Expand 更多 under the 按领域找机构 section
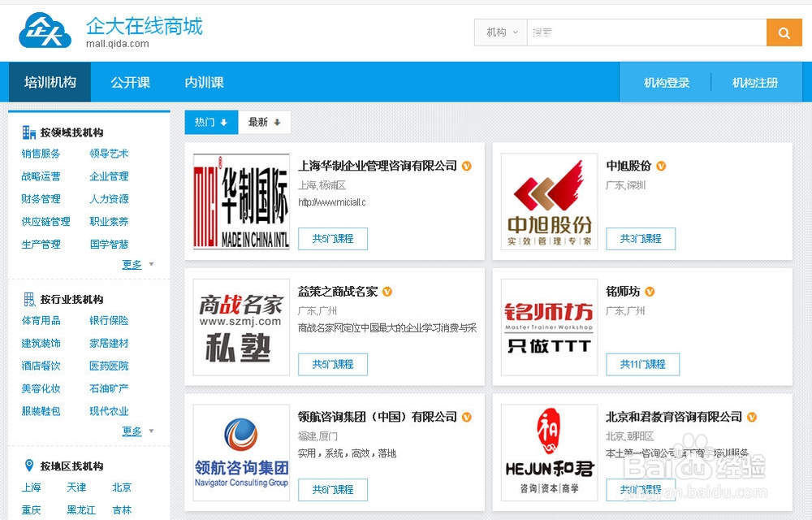The height and width of the screenshot is (520, 812). (133, 266)
